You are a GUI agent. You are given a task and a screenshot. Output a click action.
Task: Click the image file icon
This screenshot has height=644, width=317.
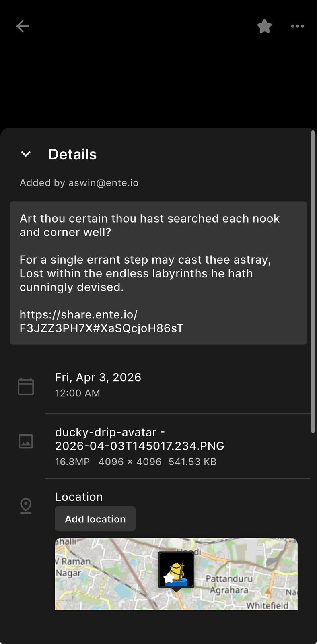(26, 441)
